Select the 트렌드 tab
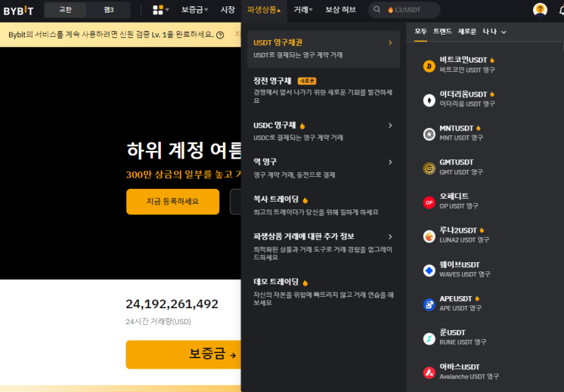The width and height of the screenshot is (564, 392). click(443, 32)
